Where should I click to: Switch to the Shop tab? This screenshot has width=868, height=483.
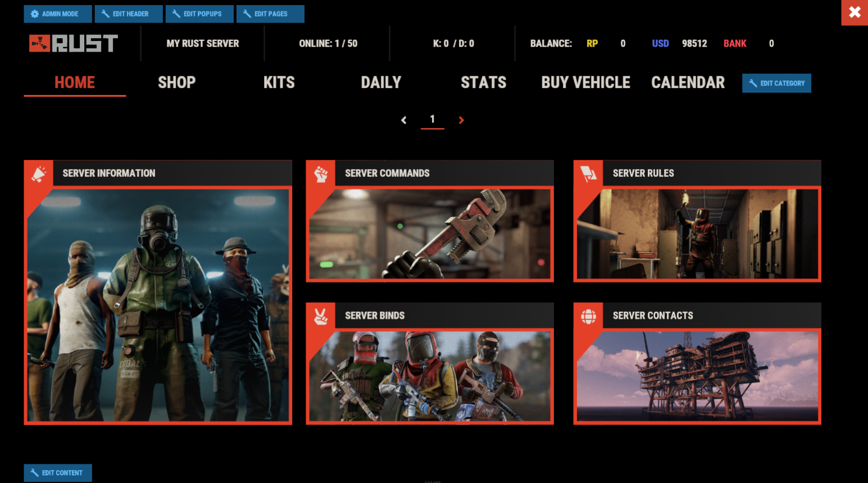[177, 83]
